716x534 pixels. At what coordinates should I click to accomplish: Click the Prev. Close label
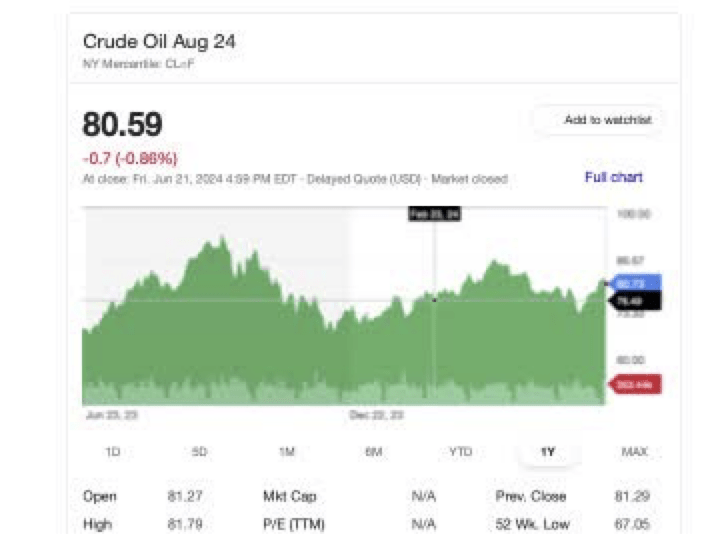click(531, 496)
